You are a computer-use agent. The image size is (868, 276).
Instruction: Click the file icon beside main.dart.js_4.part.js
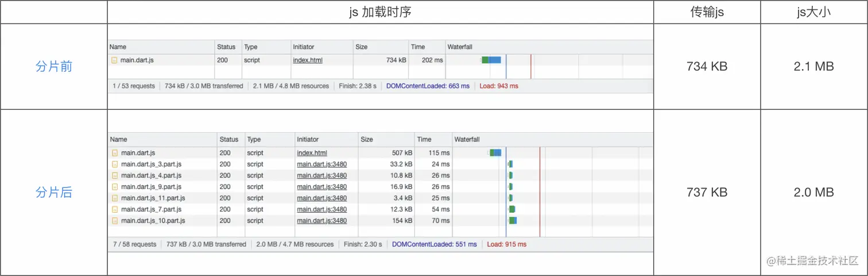pyautogui.click(x=115, y=175)
